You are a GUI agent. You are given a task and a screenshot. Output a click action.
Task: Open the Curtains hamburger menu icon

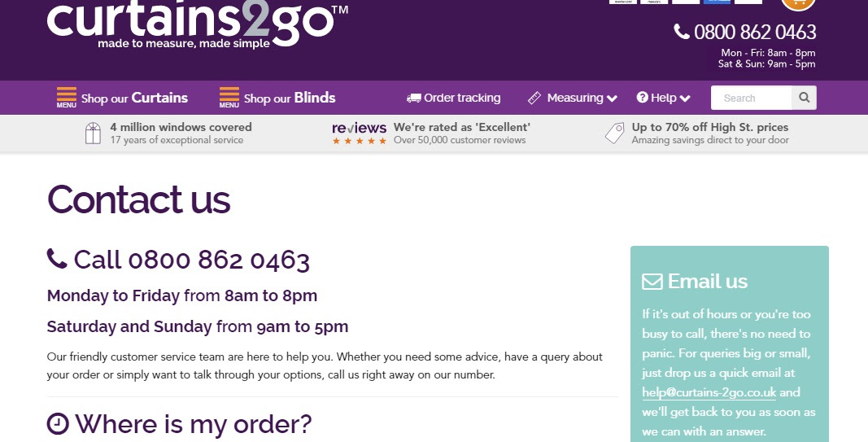(67, 98)
